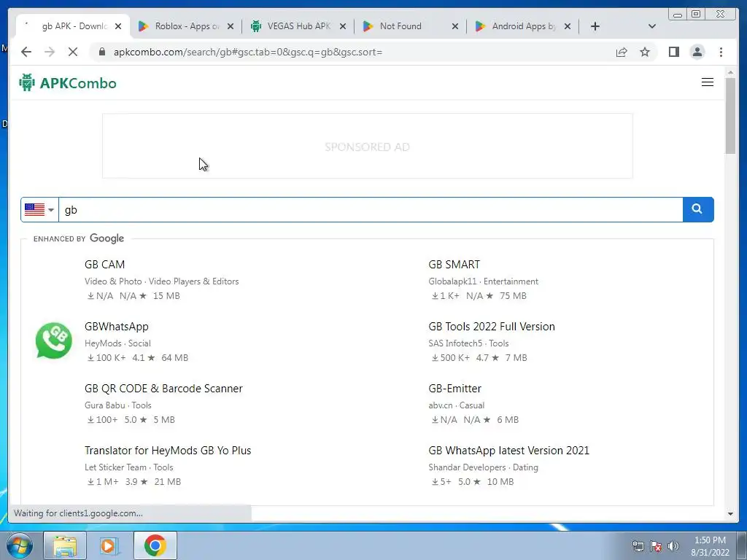The image size is (747, 560).
Task: Click the scrollbar down arrow
Action: [730, 514]
